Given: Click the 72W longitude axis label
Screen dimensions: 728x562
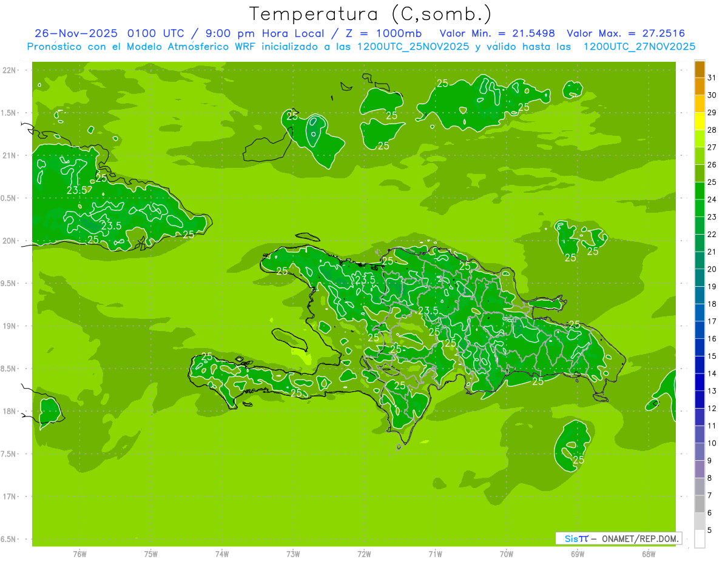Looking at the screenshot, I should tap(364, 554).
